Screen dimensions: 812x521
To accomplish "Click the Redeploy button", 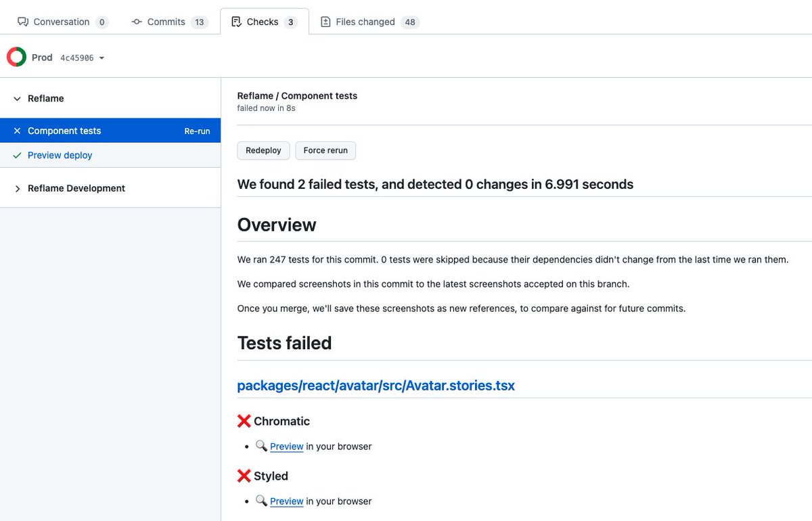I will pyautogui.click(x=263, y=150).
